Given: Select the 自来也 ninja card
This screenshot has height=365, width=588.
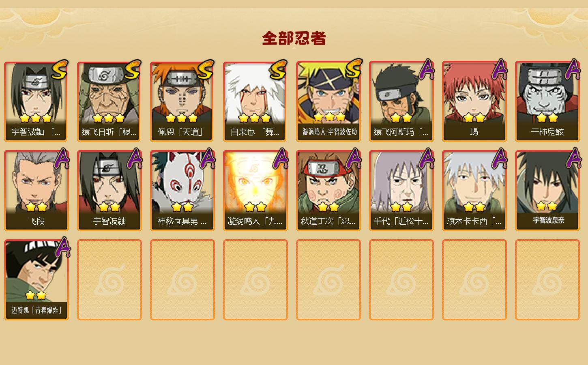Looking at the screenshot, I should pos(255,101).
